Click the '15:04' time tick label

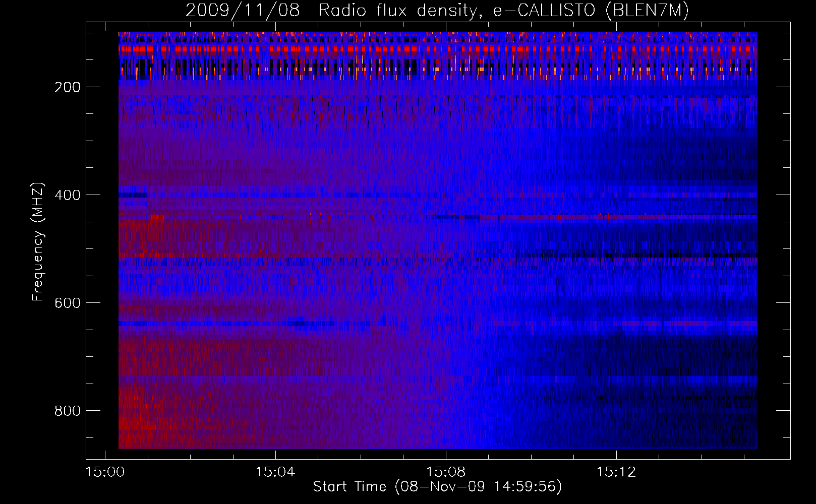pyautogui.click(x=275, y=472)
